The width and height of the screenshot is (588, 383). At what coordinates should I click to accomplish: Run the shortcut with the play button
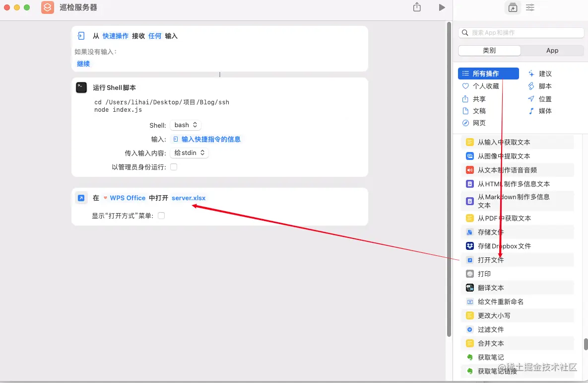pyautogui.click(x=442, y=7)
